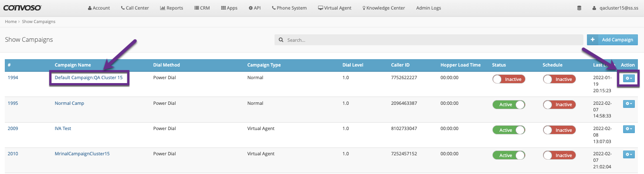Open campaign ID 1995
The width and height of the screenshot is (644, 174).
coord(13,103)
